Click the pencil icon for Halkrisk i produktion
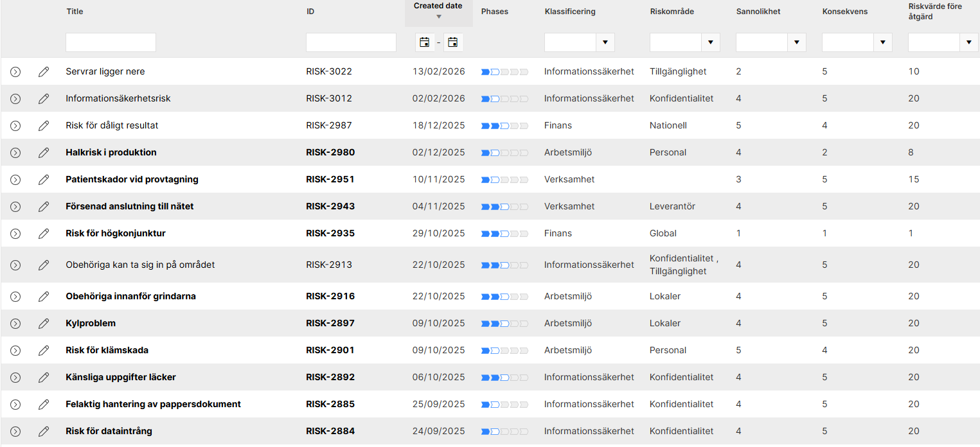This screenshot has height=447, width=980. click(x=44, y=152)
